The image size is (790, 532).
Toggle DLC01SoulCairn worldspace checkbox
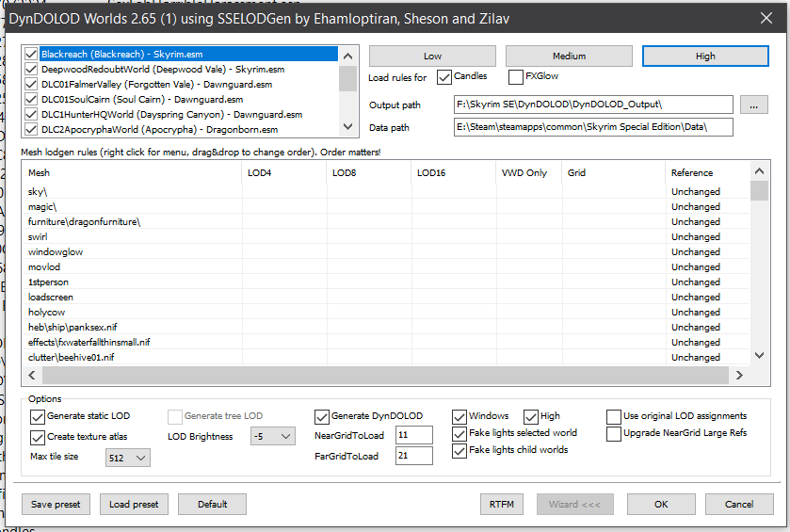[x=31, y=99]
